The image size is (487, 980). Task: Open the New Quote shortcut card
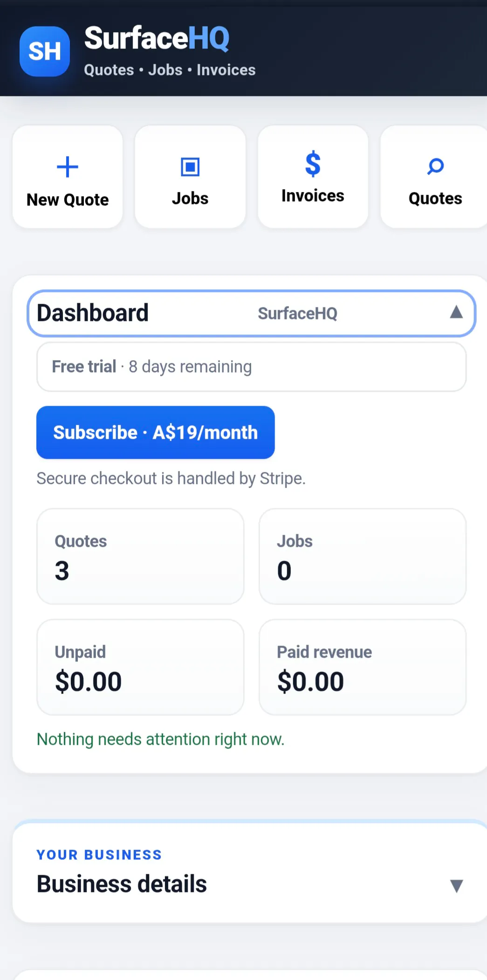click(68, 177)
